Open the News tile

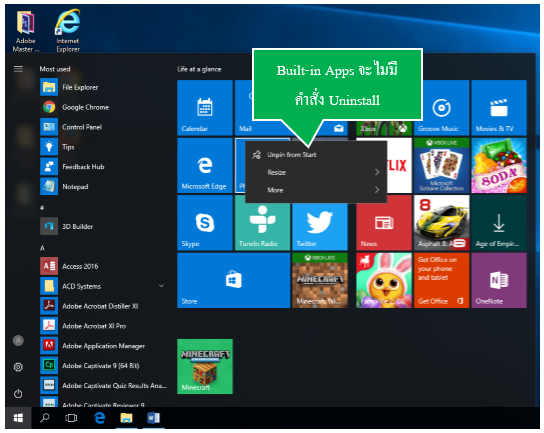(x=384, y=223)
